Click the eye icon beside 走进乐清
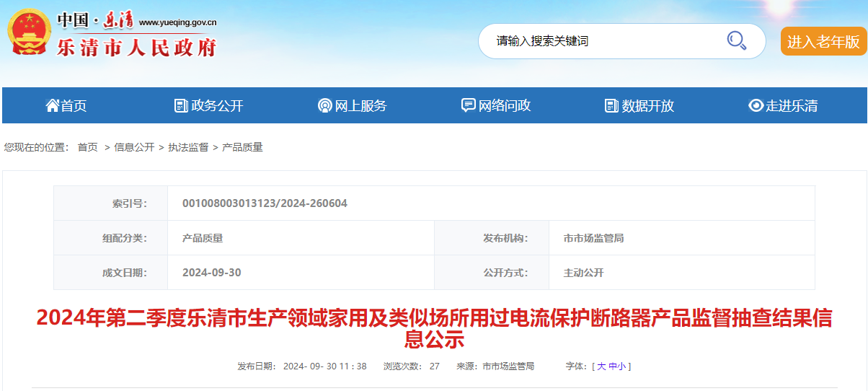This screenshot has height=391, width=868. 756,105
